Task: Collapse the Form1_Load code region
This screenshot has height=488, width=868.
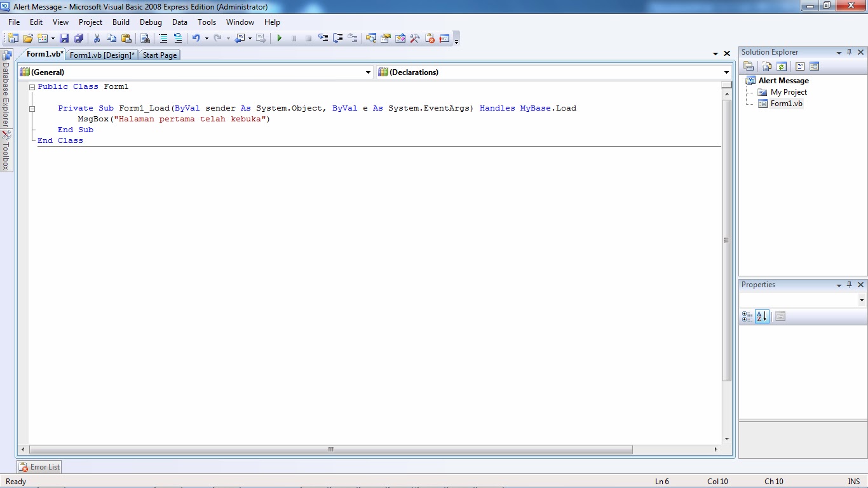Action: (31, 108)
